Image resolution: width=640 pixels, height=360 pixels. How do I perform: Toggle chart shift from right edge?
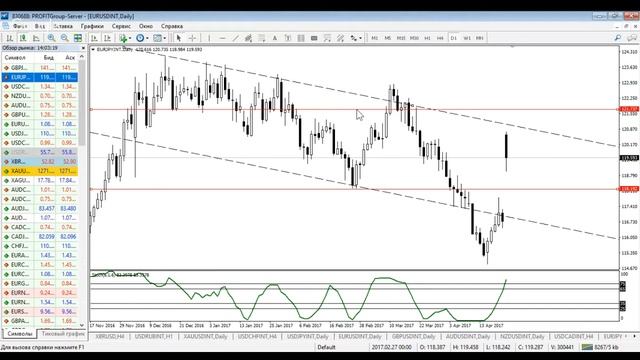coord(107,38)
